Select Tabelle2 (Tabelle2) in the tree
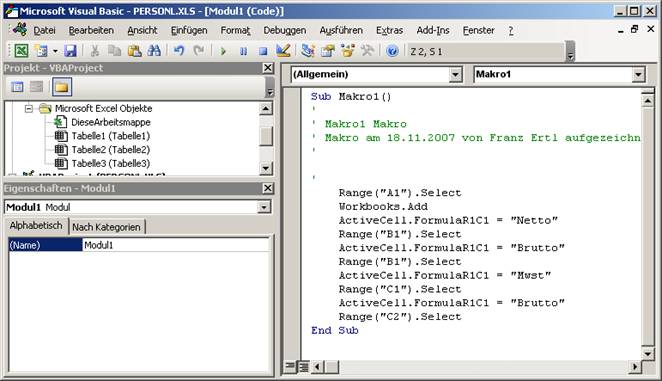The image size is (662, 381). [x=111, y=150]
